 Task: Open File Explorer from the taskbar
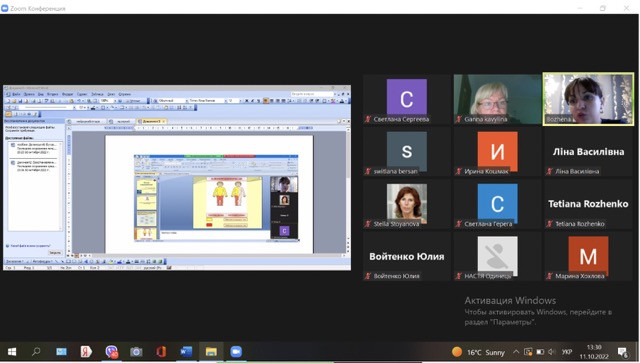[211, 352]
